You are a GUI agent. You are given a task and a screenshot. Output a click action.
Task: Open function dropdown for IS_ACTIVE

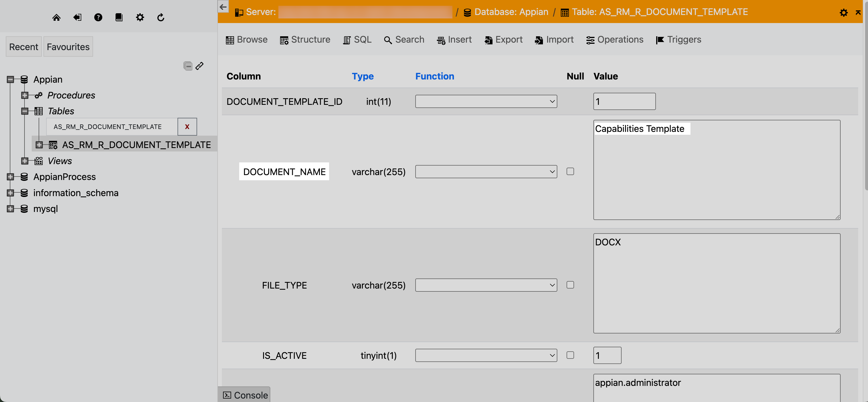pos(486,356)
